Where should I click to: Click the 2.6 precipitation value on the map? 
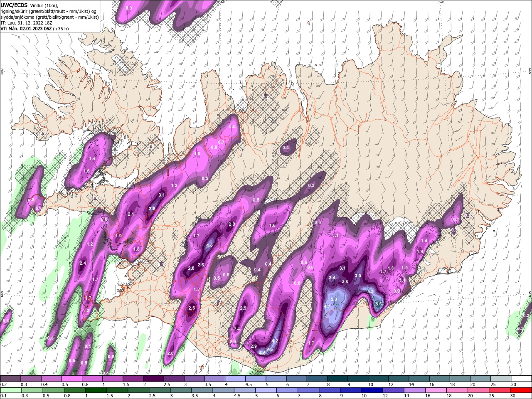(x=201, y=265)
